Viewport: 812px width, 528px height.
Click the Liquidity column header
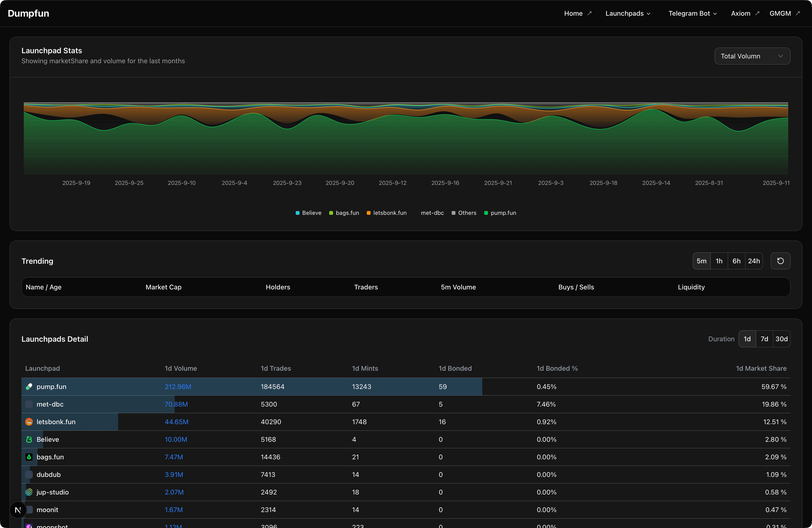coord(691,287)
